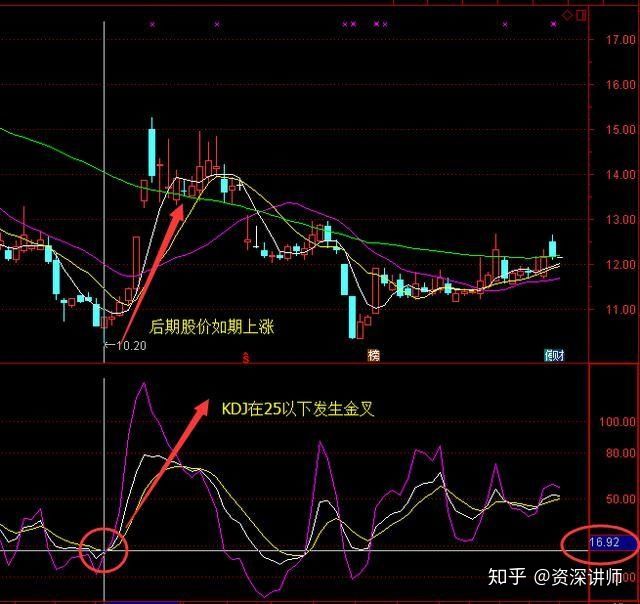Click the diamond icon at chart top-right
640x604 pixels.
[x=567, y=16]
